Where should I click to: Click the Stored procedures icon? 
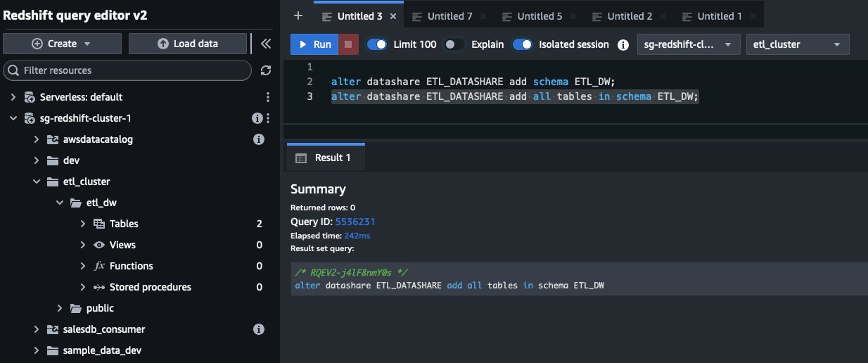99,287
